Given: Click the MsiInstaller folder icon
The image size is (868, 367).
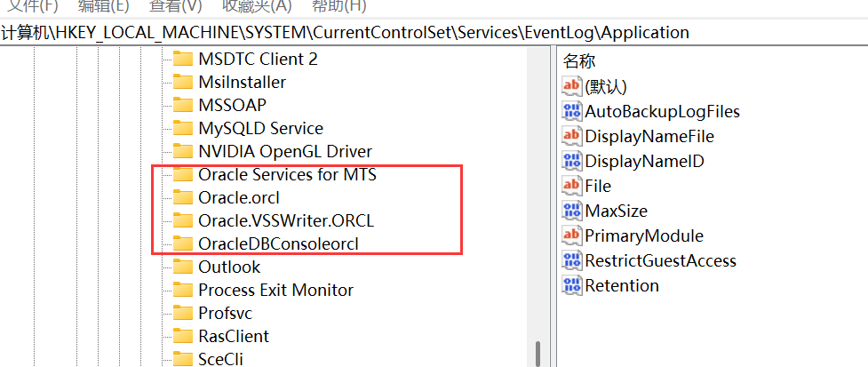Looking at the screenshot, I should [182, 82].
